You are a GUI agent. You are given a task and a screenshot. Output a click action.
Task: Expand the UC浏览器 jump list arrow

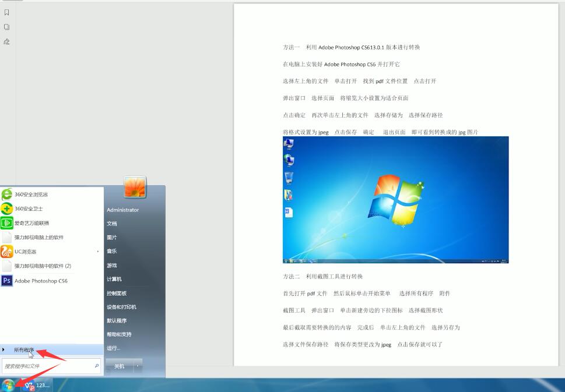98,252
